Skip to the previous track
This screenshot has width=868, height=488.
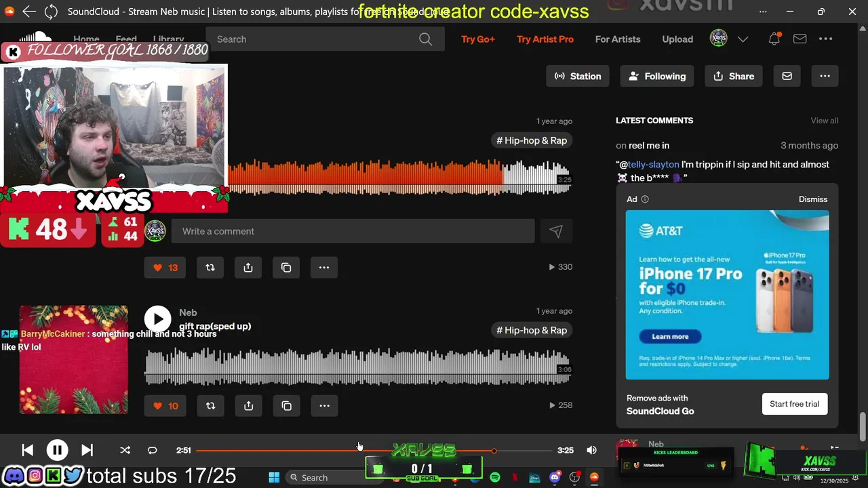click(x=27, y=450)
